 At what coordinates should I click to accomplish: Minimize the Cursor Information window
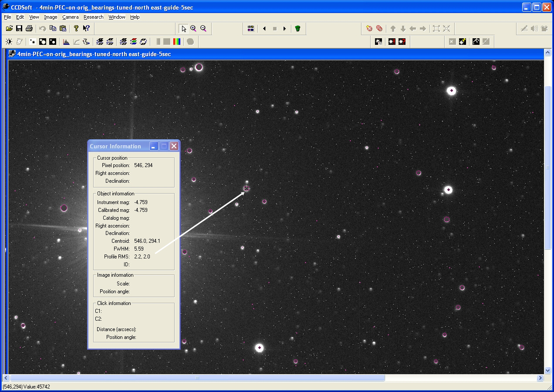click(154, 146)
